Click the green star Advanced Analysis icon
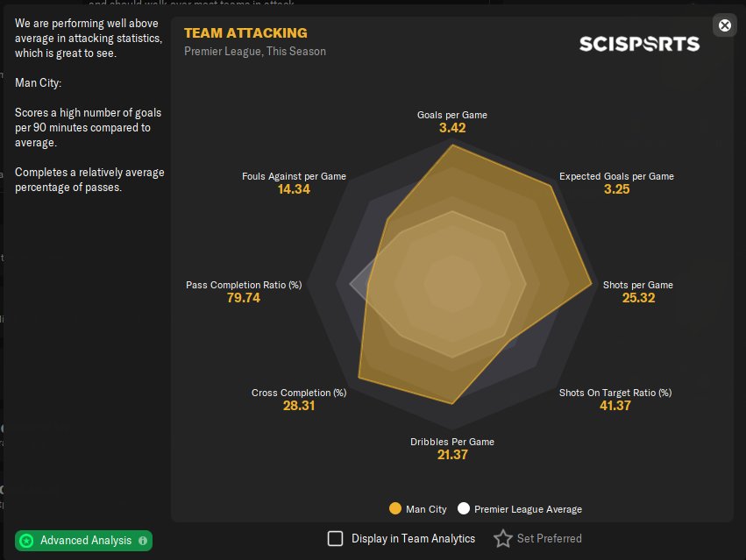 26,541
